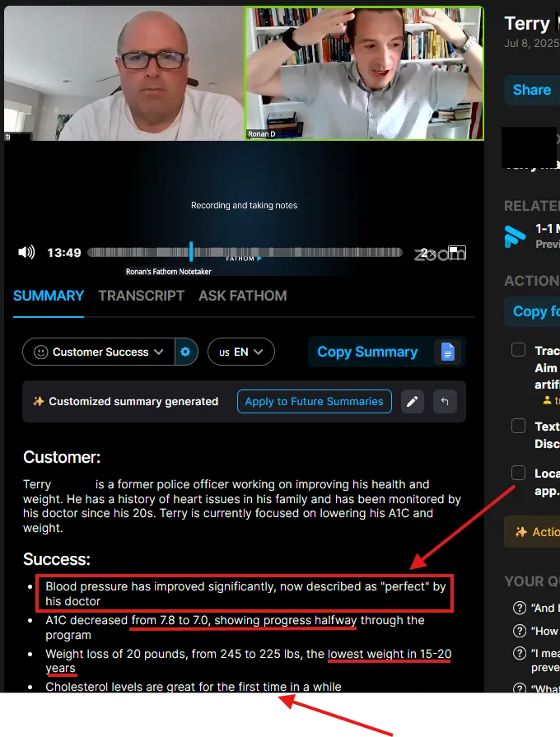Open the EN language dropdown
This screenshot has width=560, height=737.
coord(240,352)
